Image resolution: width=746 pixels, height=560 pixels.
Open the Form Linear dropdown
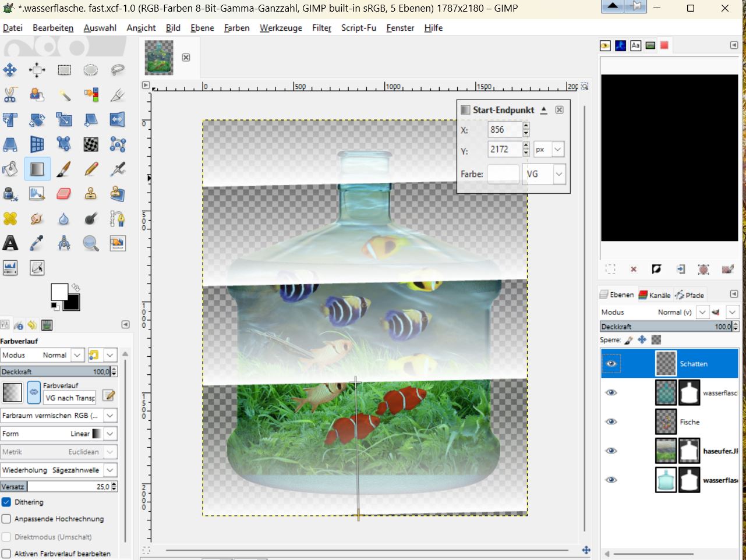(110, 434)
